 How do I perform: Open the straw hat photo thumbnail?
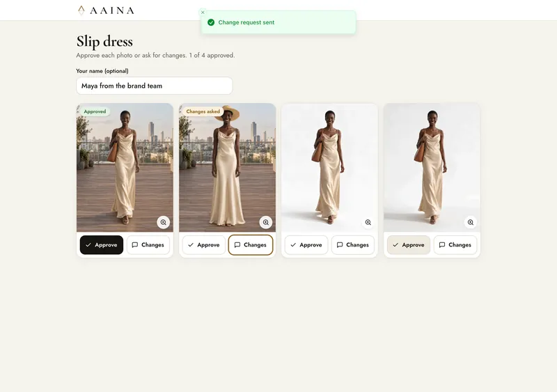coord(228,167)
